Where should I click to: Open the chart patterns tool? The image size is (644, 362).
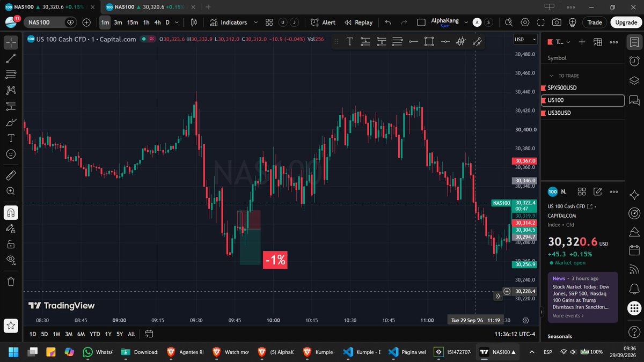[11, 90]
